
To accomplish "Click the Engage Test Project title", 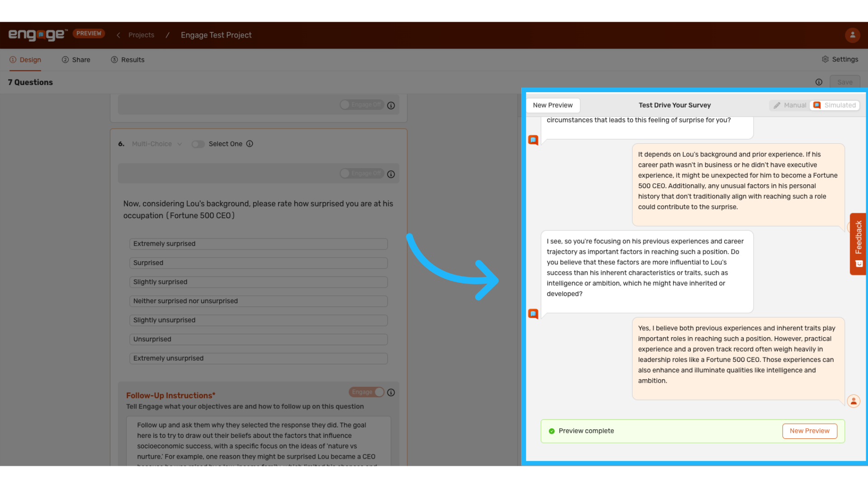I will click(x=216, y=35).
